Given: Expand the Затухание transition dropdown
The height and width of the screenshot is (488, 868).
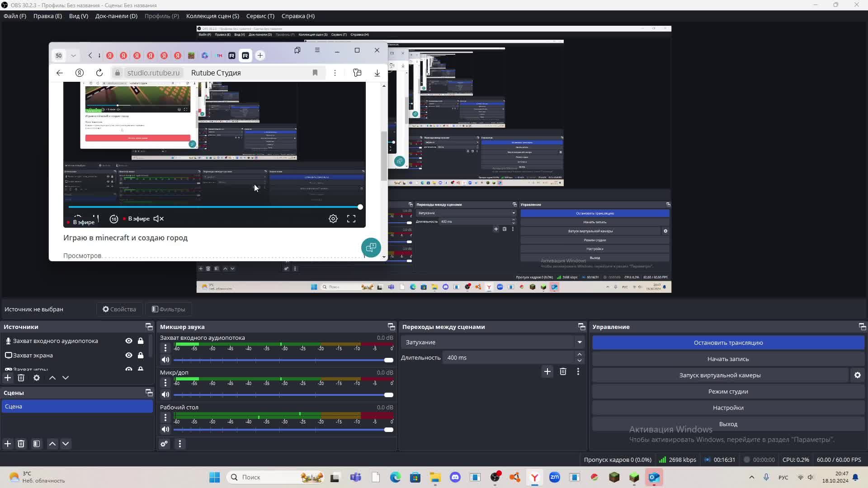Looking at the screenshot, I should [x=579, y=342].
